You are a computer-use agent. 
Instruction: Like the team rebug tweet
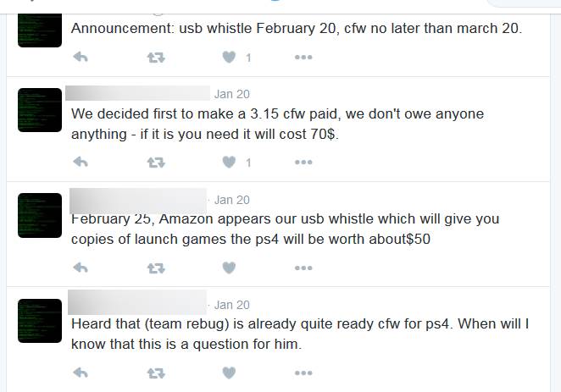(x=229, y=373)
